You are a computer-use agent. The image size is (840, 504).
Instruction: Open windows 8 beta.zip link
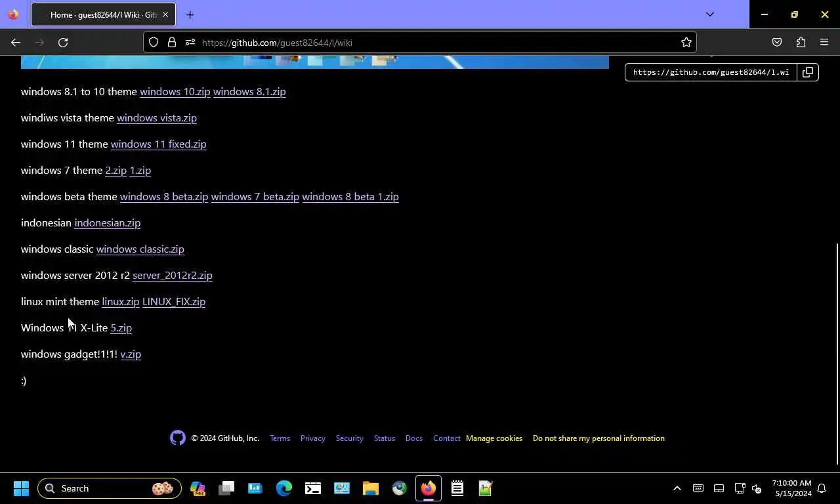[164, 196]
